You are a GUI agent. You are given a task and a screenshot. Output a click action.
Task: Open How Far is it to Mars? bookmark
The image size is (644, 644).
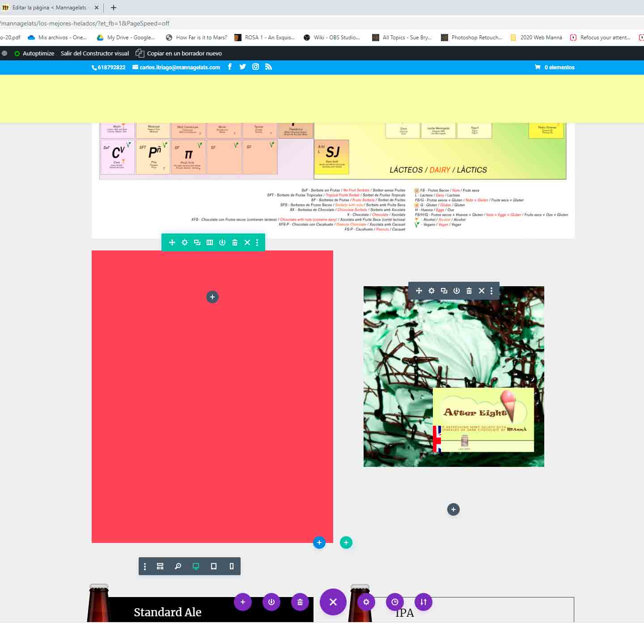[x=196, y=38]
